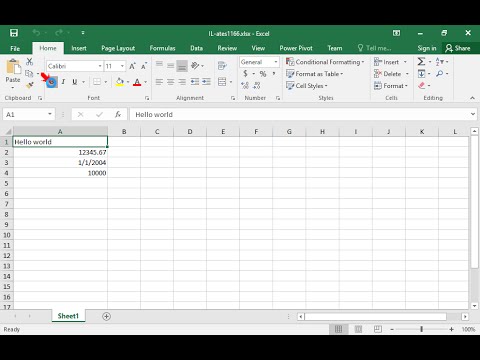
Task: Toggle italic formatting
Action: [x=63, y=82]
